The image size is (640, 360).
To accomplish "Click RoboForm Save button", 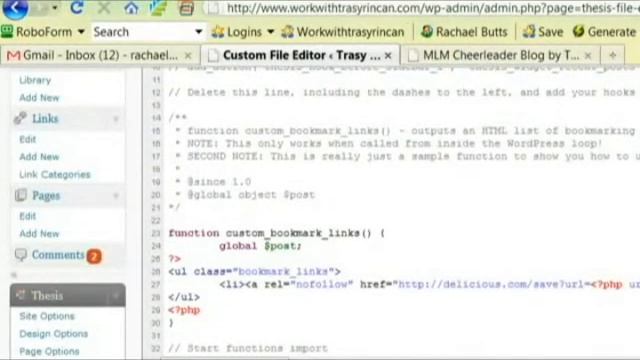I will 543,32.
